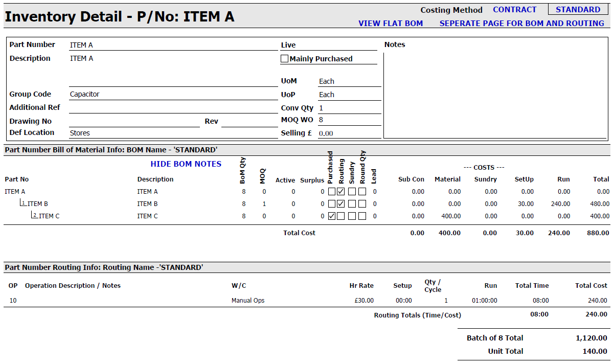Viewport: 614px width, 364px height.
Task: Toggle the Purchased checkbox for ITEM C
Action: [332, 216]
